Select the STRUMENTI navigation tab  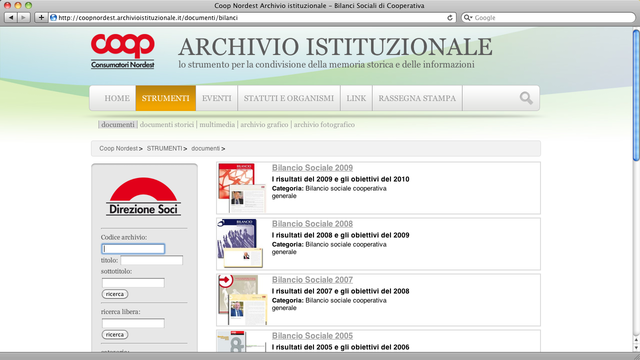pos(165,98)
